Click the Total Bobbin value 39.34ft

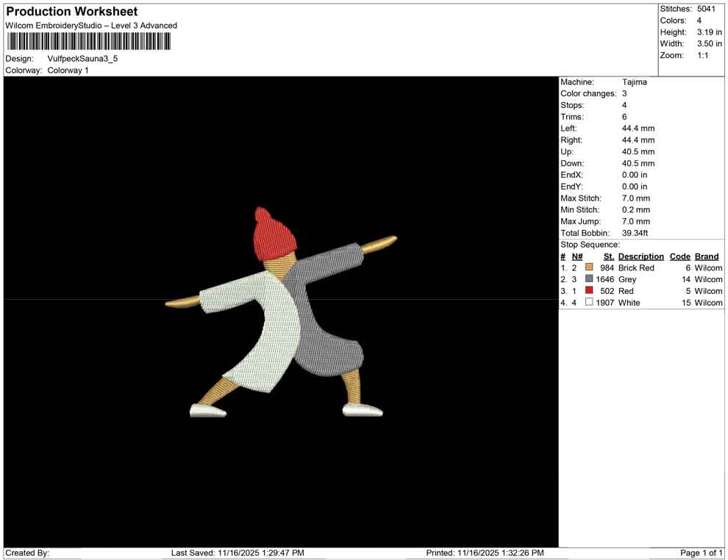638,233
